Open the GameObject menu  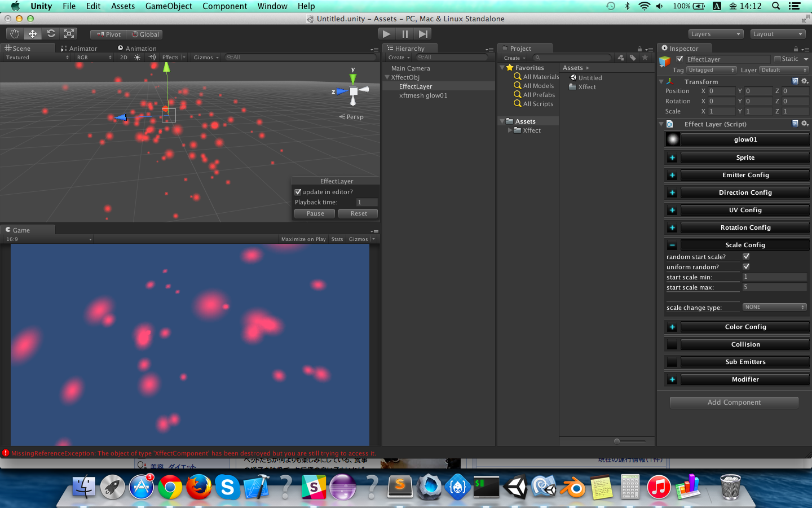click(169, 6)
